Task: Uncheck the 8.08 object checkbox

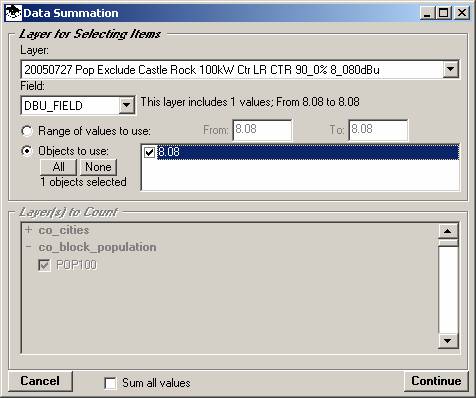Action: pyautogui.click(x=149, y=152)
